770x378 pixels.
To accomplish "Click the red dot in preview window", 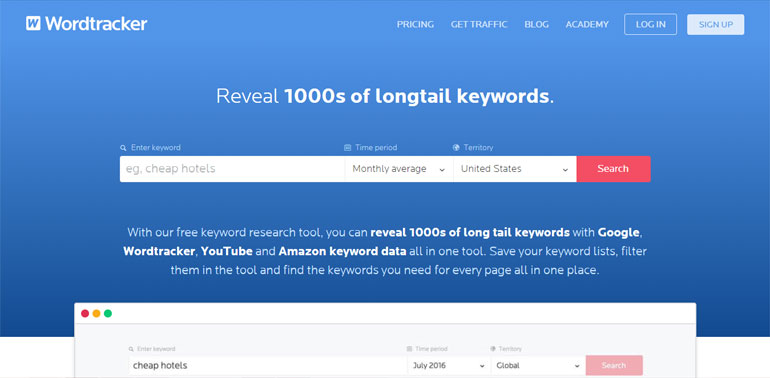I will tap(85, 313).
